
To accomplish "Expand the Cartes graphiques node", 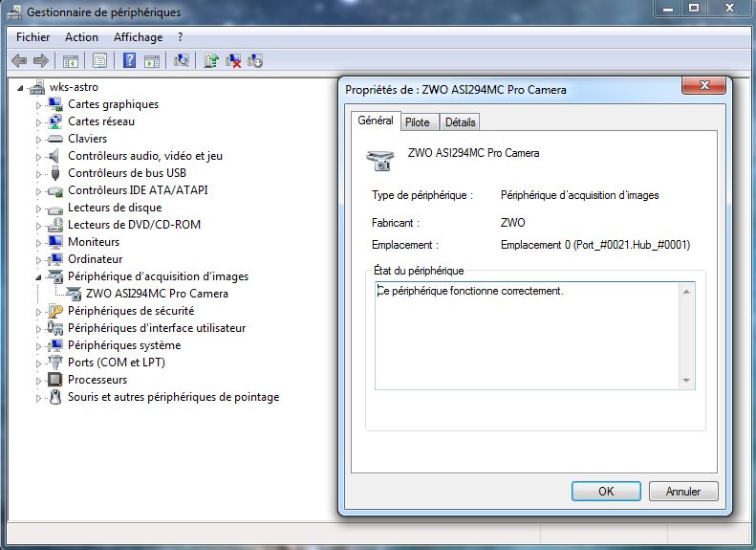I will (x=38, y=104).
